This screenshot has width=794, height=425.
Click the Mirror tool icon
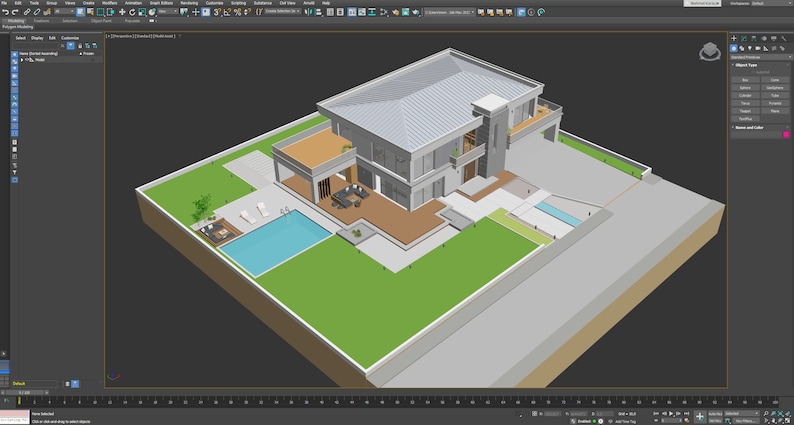tap(308, 12)
